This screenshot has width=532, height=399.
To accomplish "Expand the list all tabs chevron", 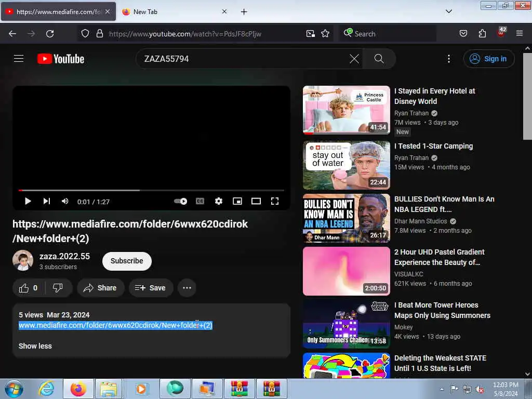I will pyautogui.click(x=448, y=11).
